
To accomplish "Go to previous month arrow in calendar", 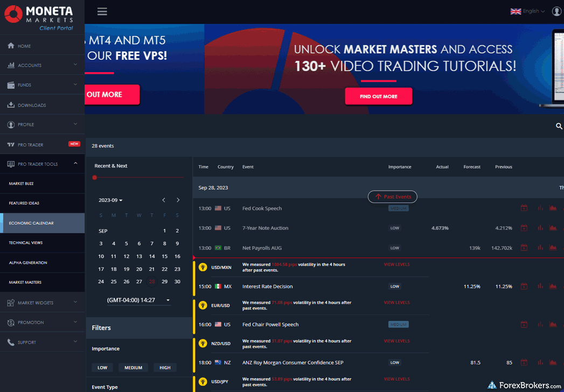I will (x=164, y=200).
